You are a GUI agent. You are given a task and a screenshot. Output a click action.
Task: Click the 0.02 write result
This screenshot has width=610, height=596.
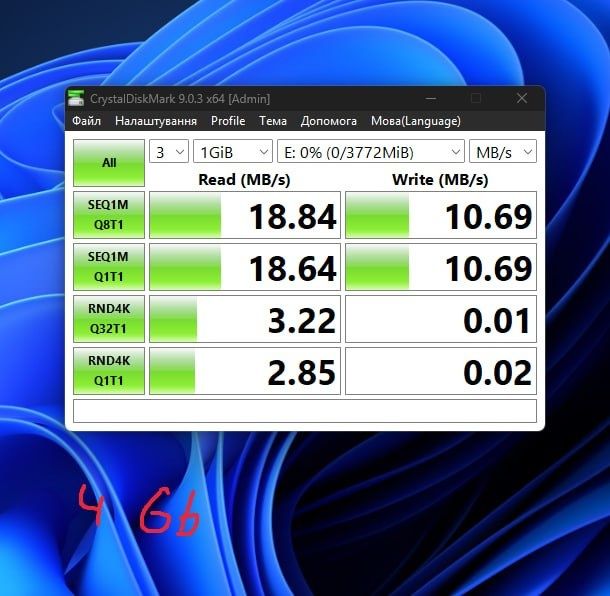[441, 371]
